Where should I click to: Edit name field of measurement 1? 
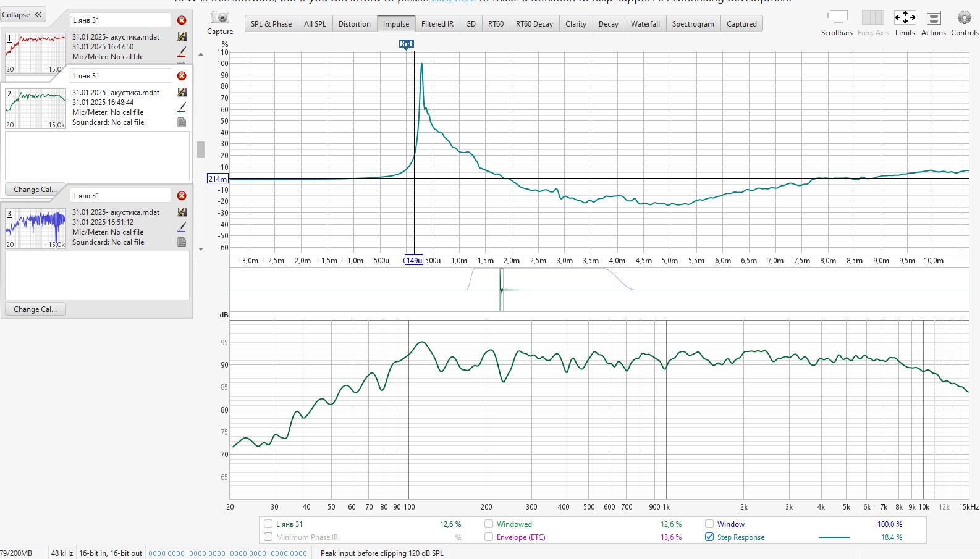[120, 20]
